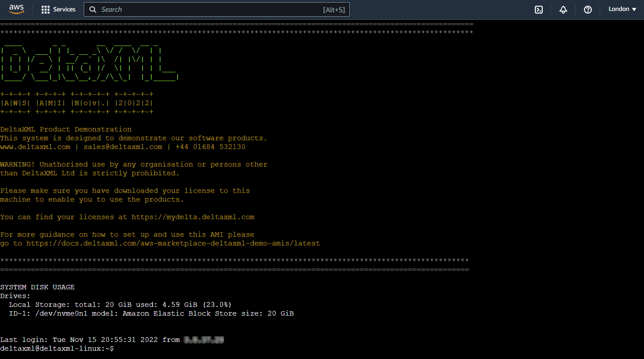
Task: Click the caret arrow beside London
Action: tap(634, 10)
